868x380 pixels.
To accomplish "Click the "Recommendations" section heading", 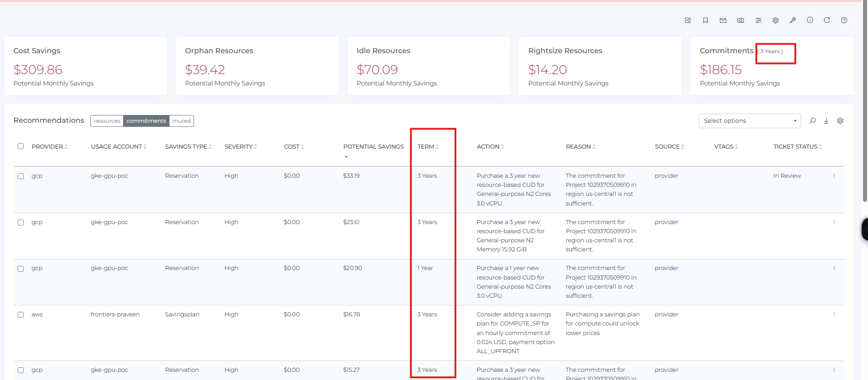I will [x=49, y=120].
